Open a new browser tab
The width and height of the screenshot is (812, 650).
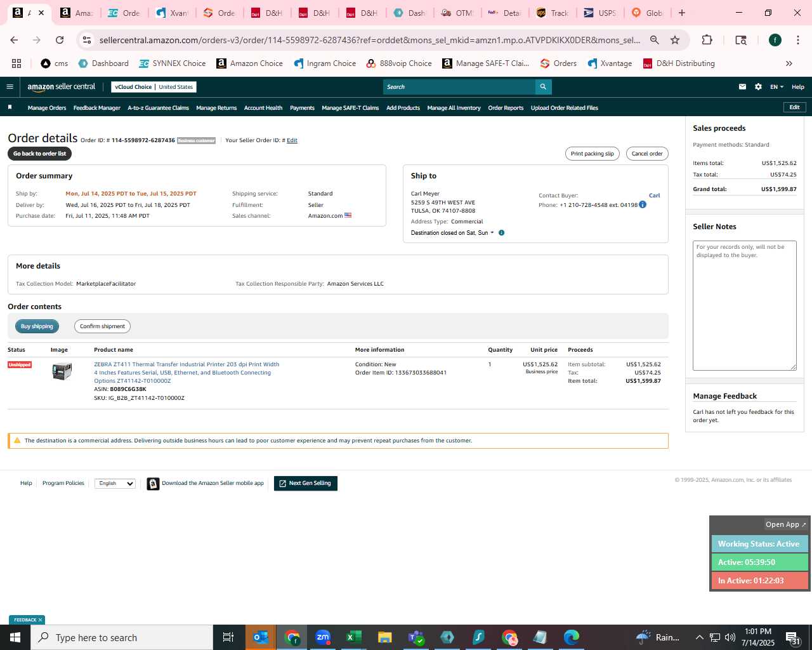point(682,13)
